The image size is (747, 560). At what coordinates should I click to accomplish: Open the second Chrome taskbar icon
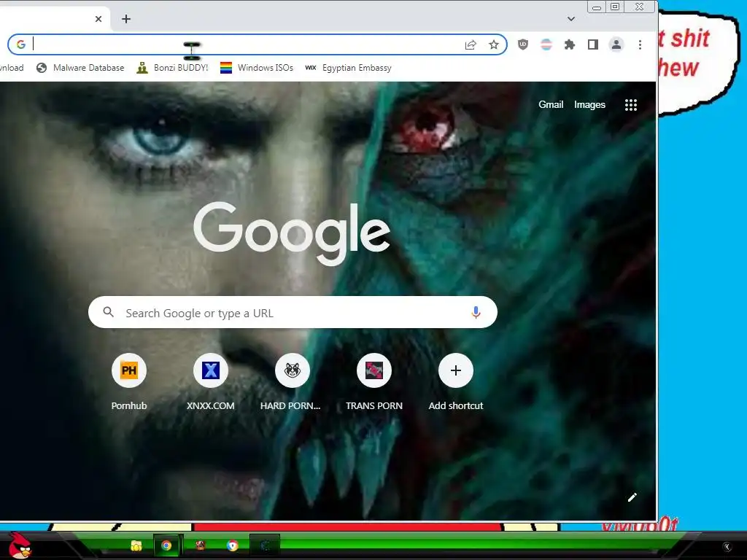[233, 545]
